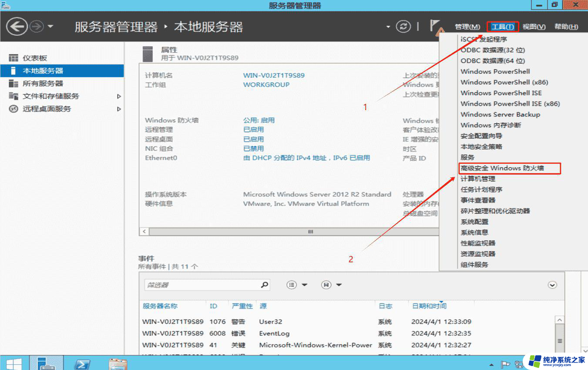This screenshot has width=588, height=370.
Task: Sort events by 严重性 column
Action: [x=242, y=306]
